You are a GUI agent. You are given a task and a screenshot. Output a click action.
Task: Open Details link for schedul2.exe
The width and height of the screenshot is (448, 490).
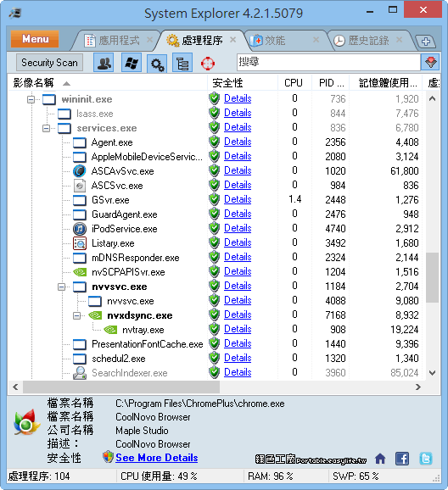pos(238,358)
